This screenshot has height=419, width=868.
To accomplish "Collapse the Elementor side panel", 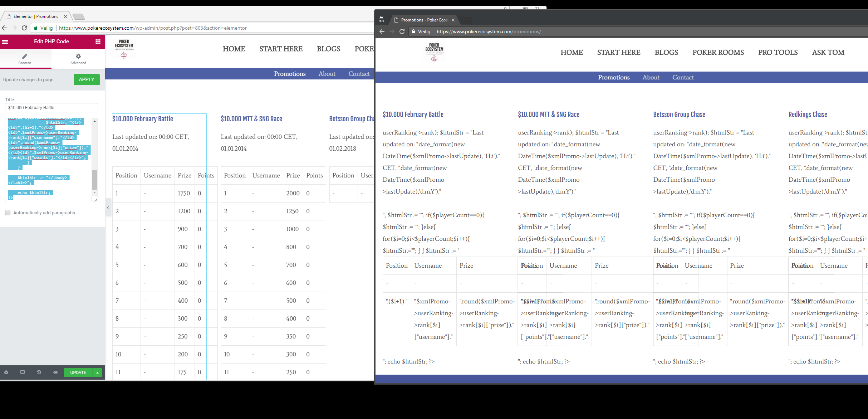I will tap(108, 208).
